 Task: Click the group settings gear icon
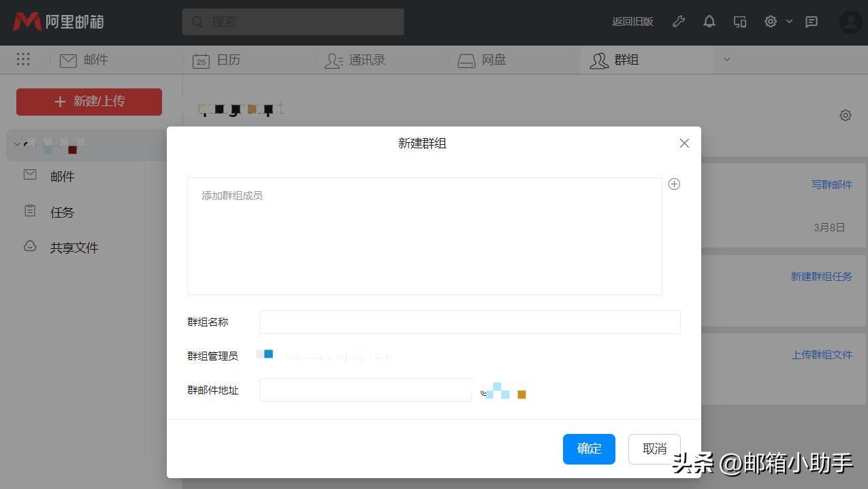pos(846,116)
